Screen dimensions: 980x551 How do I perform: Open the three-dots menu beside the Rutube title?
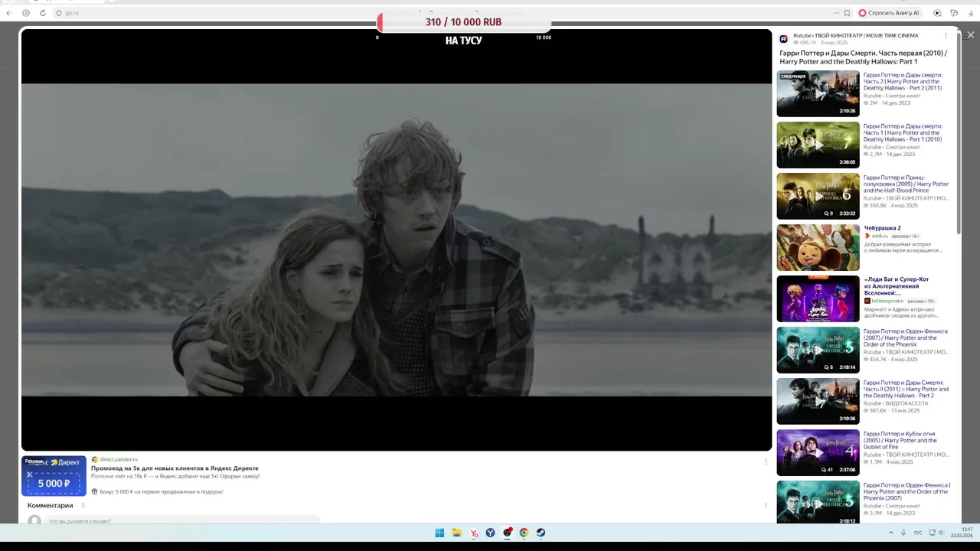[946, 35]
